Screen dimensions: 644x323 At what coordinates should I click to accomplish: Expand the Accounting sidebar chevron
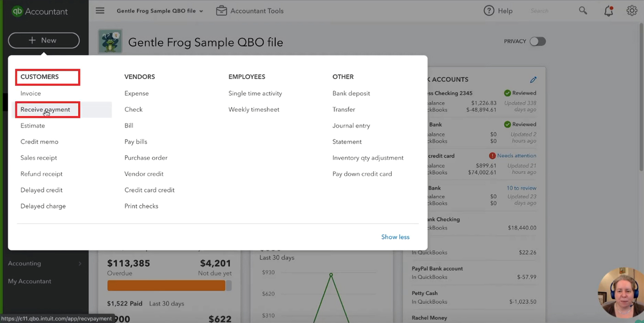tap(80, 263)
